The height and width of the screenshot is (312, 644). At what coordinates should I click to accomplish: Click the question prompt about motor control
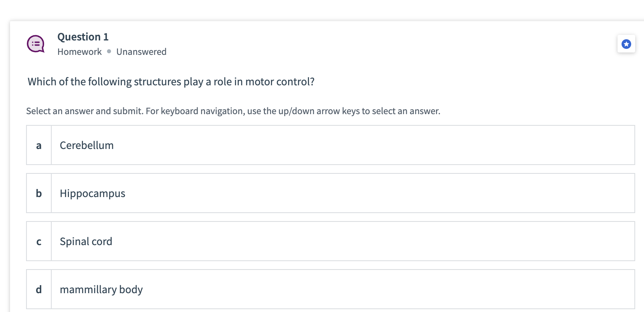point(171,81)
